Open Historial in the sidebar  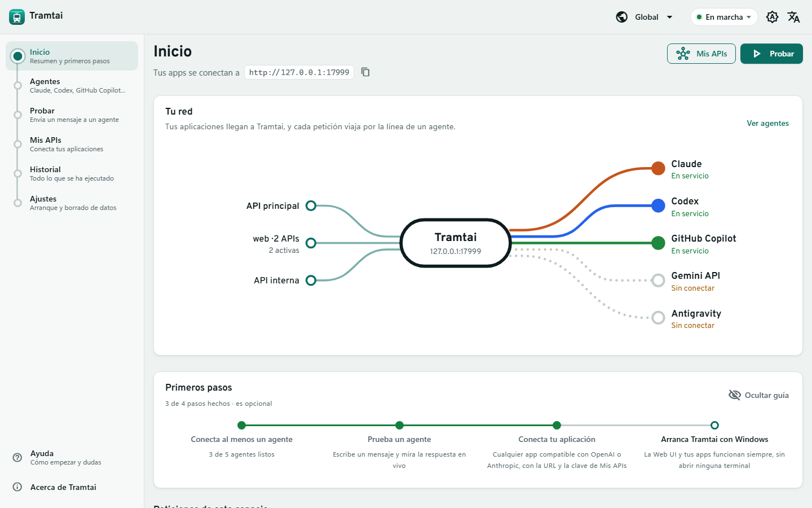click(72, 173)
